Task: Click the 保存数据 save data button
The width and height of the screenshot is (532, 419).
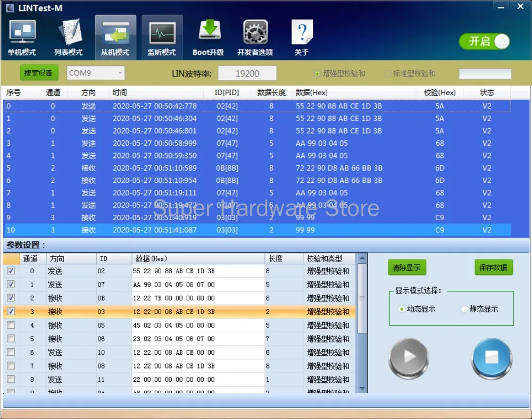Action: click(493, 268)
